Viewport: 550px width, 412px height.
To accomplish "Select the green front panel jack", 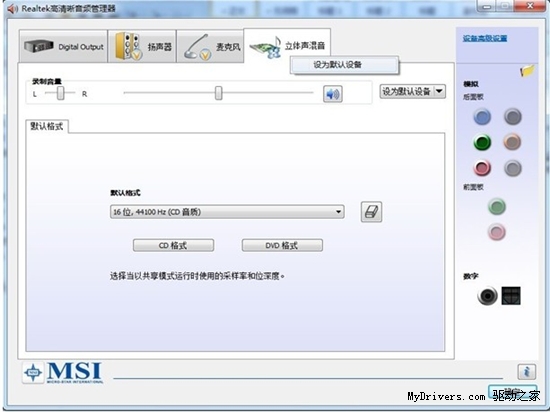I will pyautogui.click(x=497, y=206).
